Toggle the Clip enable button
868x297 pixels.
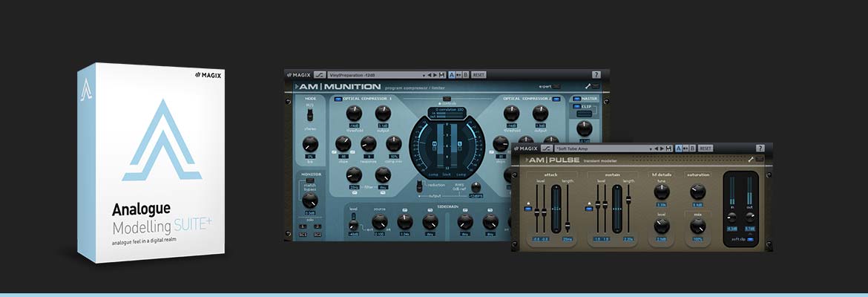577,106
